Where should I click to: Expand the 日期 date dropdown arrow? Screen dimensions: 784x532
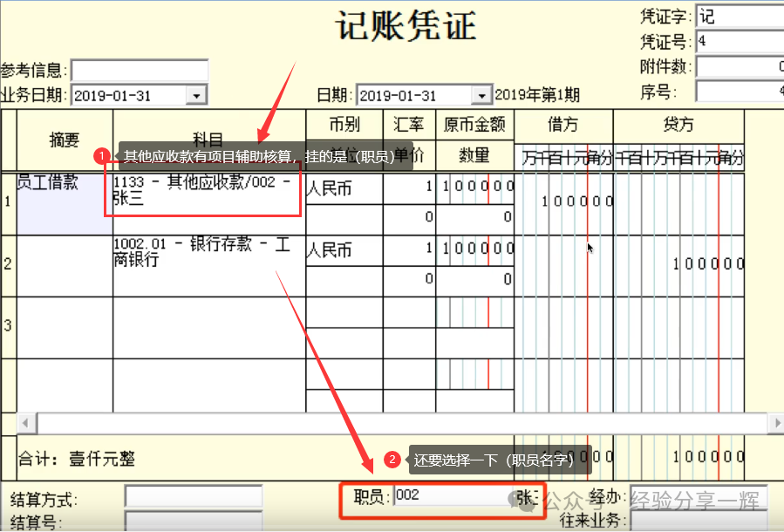(x=481, y=96)
